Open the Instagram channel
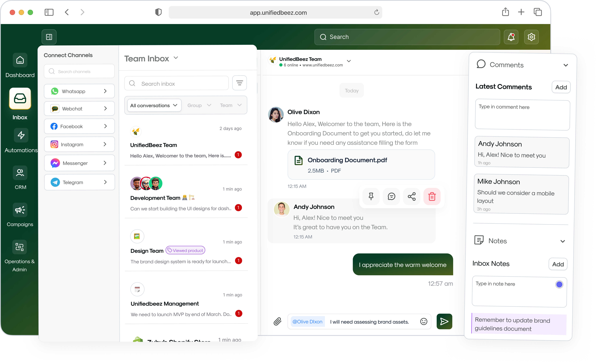 (x=79, y=144)
